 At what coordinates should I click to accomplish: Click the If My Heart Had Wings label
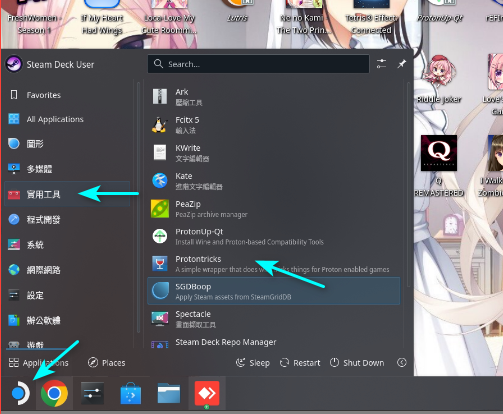tap(102, 24)
